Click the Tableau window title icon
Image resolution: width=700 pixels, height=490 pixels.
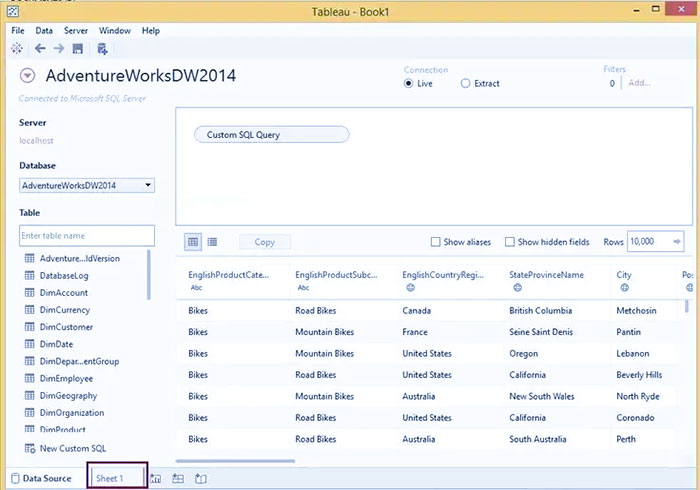13,11
